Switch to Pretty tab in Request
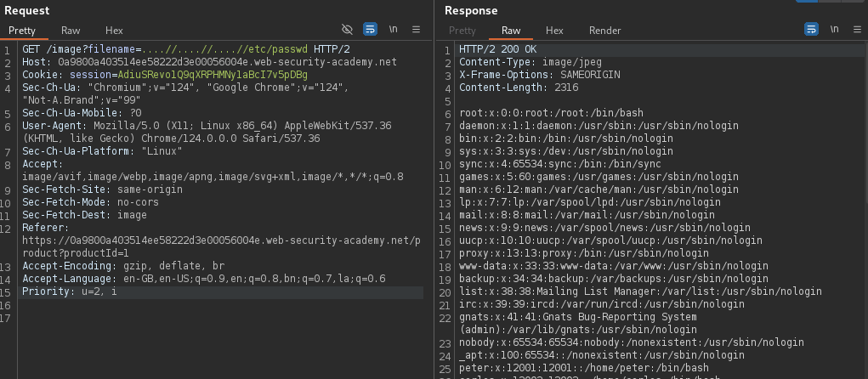The height and width of the screenshot is (379, 868). pyautogui.click(x=22, y=31)
